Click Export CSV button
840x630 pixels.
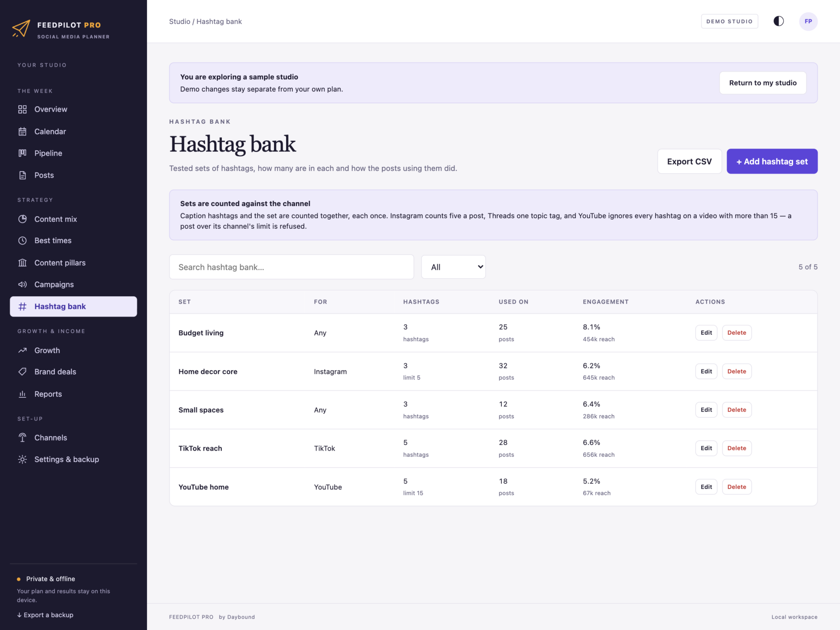coord(689,161)
